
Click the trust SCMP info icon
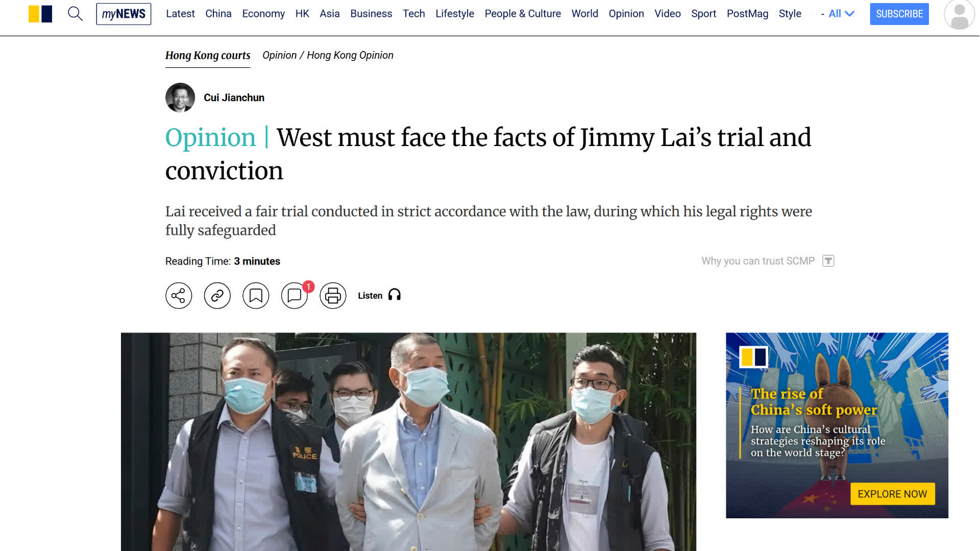click(828, 261)
